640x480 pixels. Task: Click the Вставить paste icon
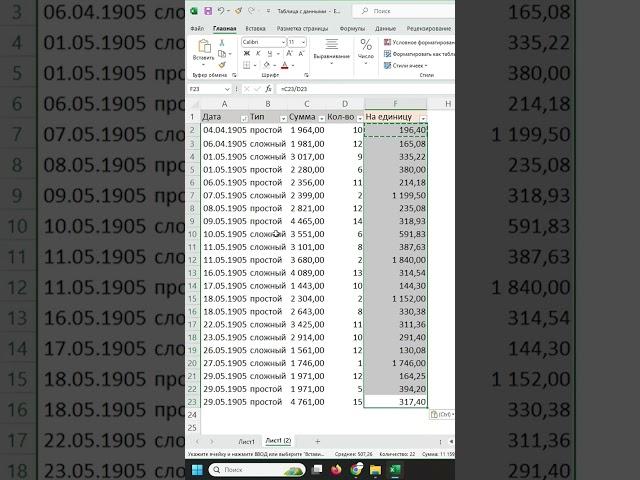(x=204, y=46)
